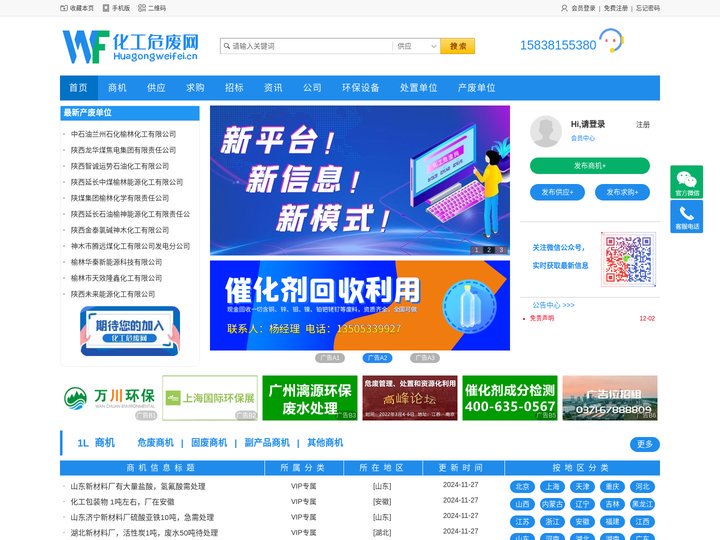Filter by region 黑龙江

pos(642,504)
